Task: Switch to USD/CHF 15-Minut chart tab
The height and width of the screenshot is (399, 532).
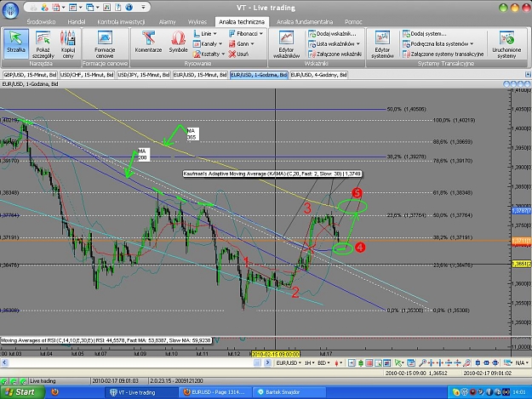Action: [87, 75]
